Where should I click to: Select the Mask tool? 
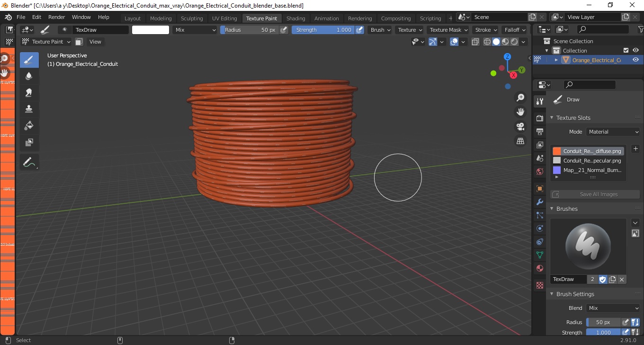click(29, 142)
